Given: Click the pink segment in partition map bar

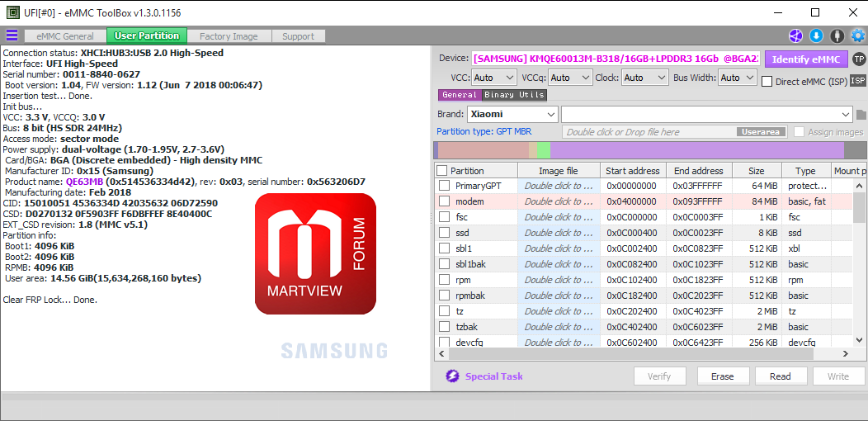Looking at the screenshot, I should pyautogui.click(x=484, y=151).
